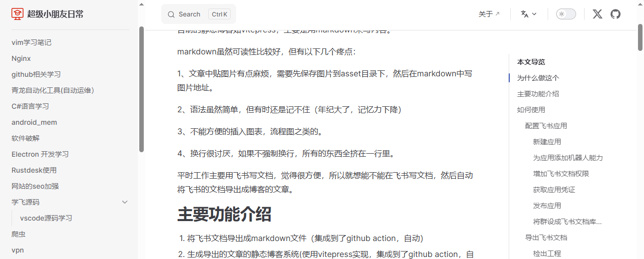Screen dimensions: 644x259
Task: Go to Nginx sidebar page
Action: 21,58
